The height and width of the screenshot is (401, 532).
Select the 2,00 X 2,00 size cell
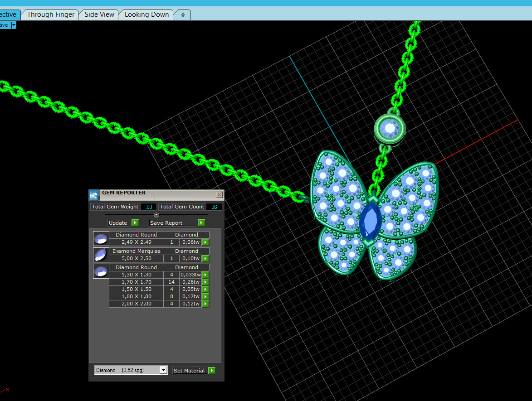pyautogui.click(x=137, y=304)
